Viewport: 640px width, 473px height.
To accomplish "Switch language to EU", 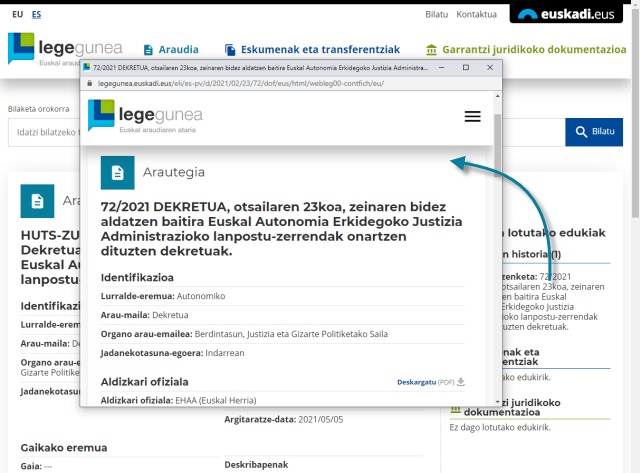I will pos(17,15).
